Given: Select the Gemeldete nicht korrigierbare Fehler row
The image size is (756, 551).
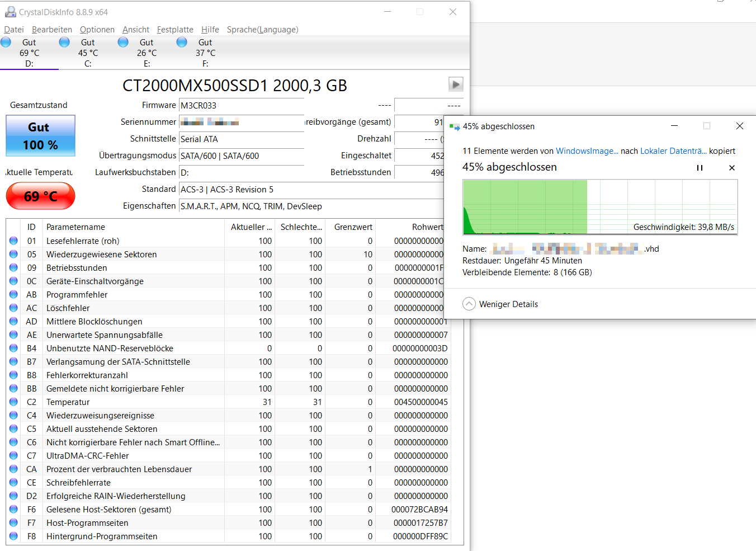Looking at the screenshot, I should 228,388.
